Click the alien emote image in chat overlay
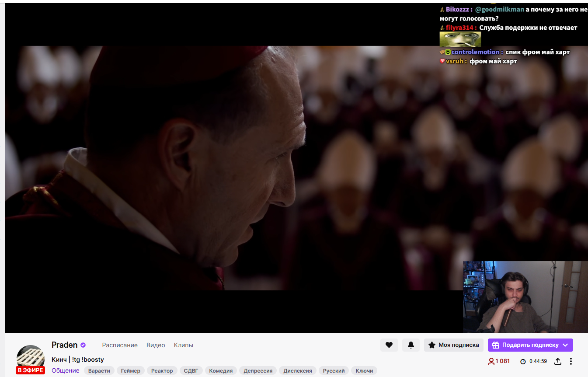Image resolution: width=588 pixels, height=377 pixels. pyautogui.click(x=460, y=39)
